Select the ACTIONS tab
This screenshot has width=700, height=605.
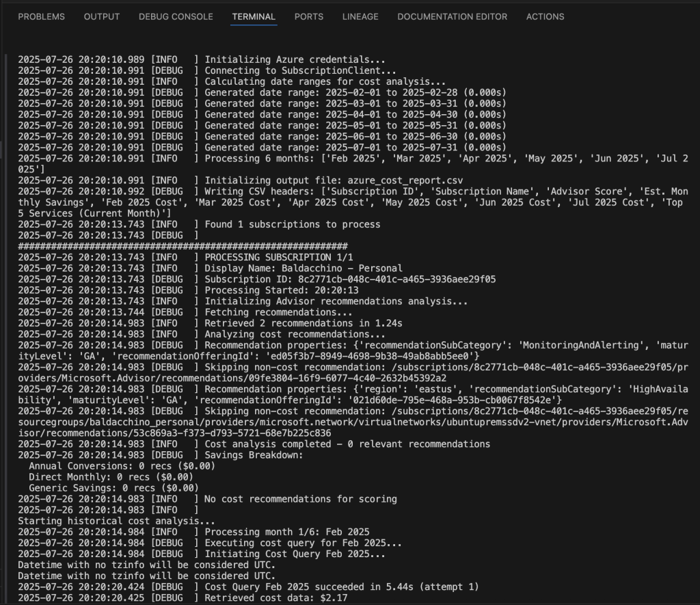(x=545, y=16)
